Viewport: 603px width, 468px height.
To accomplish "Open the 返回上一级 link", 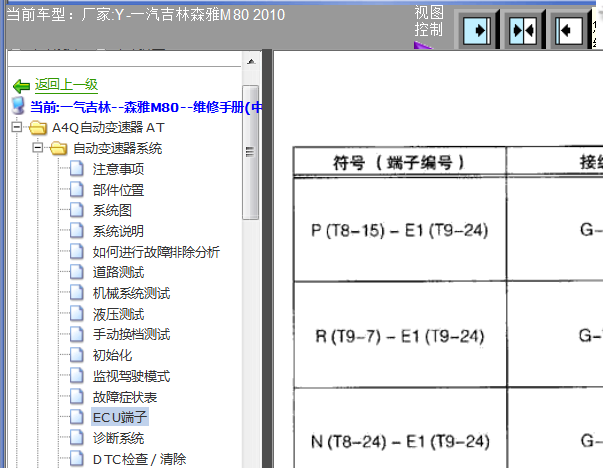I will (66, 85).
